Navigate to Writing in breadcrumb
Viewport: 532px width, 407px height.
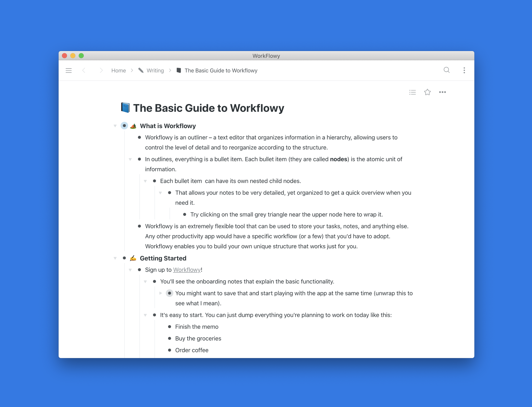155,71
